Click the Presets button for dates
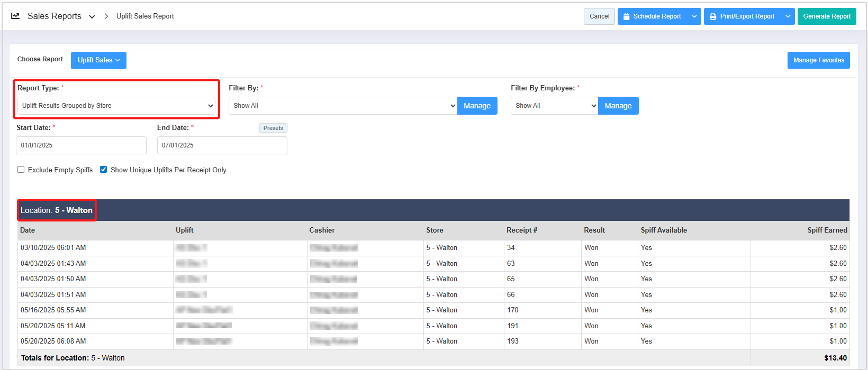 pyautogui.click(x=273, y=128)
